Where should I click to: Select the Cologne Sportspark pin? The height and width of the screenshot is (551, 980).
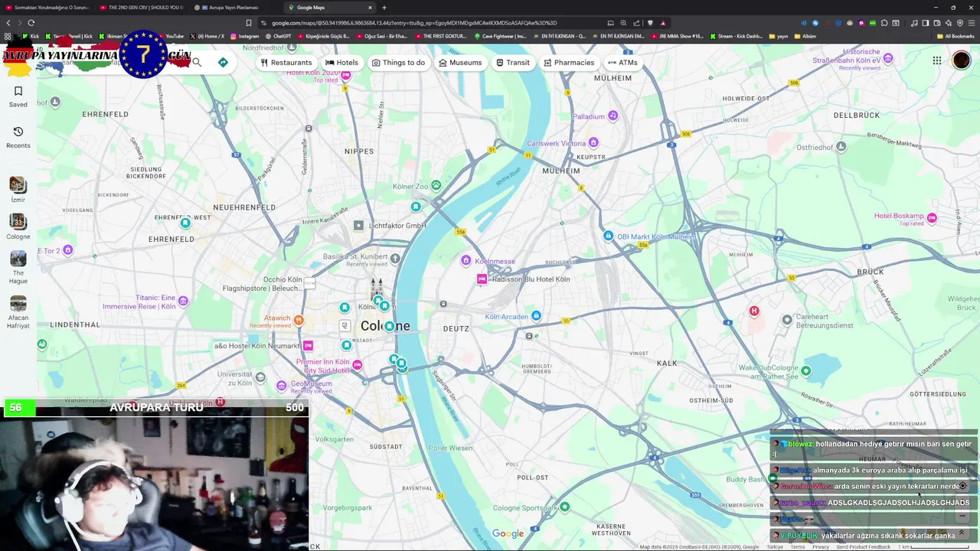coord(564,507)
